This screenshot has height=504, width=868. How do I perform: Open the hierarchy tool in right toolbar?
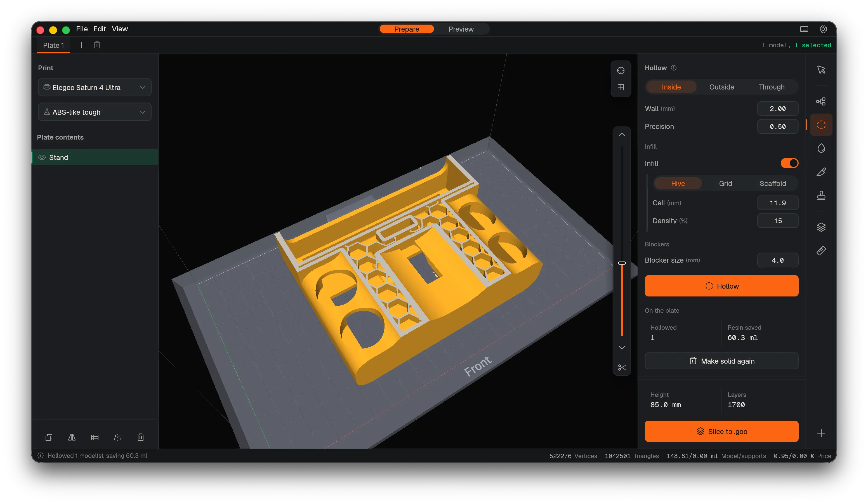tap(821, 101)
